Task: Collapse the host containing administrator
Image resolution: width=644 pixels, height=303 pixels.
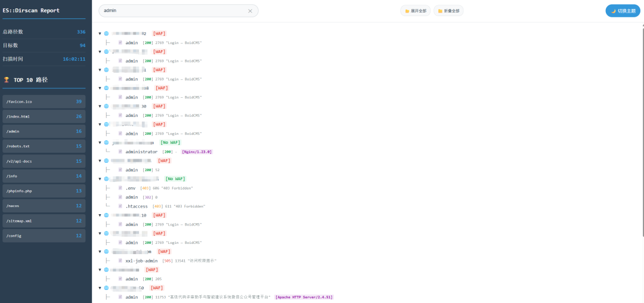Action: [100, 143]
